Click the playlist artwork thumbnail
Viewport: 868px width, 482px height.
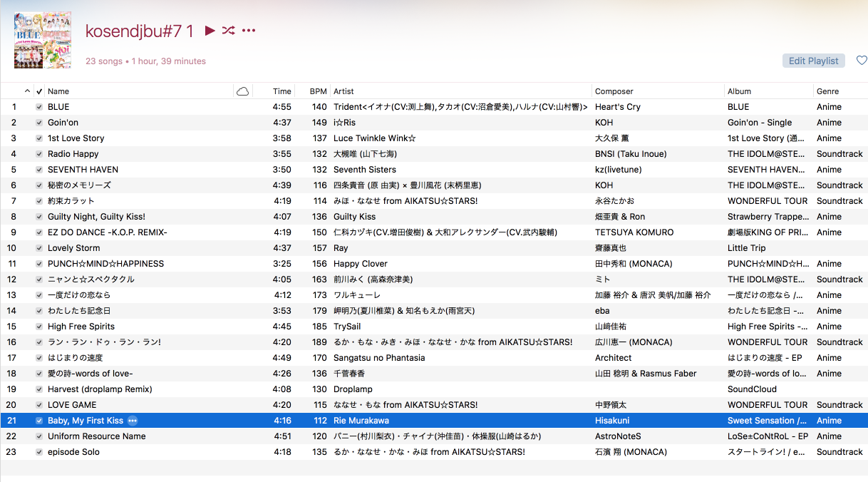[43, 40]
